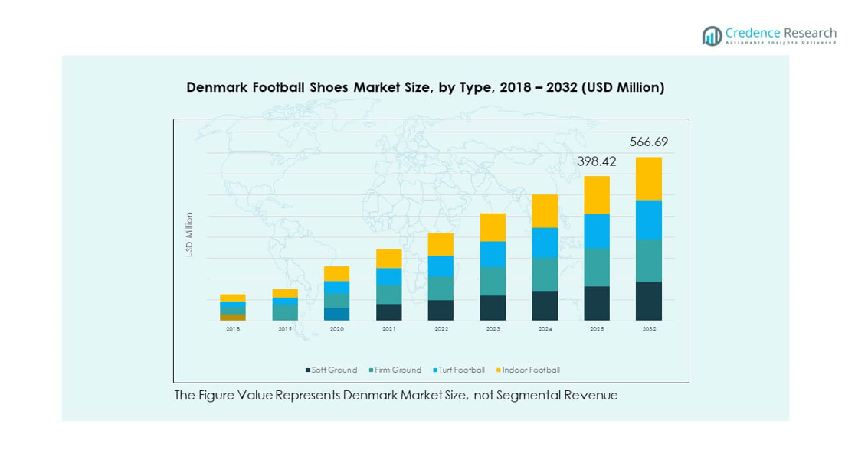Pick the 2018 x-axis year label

[233, 328]
